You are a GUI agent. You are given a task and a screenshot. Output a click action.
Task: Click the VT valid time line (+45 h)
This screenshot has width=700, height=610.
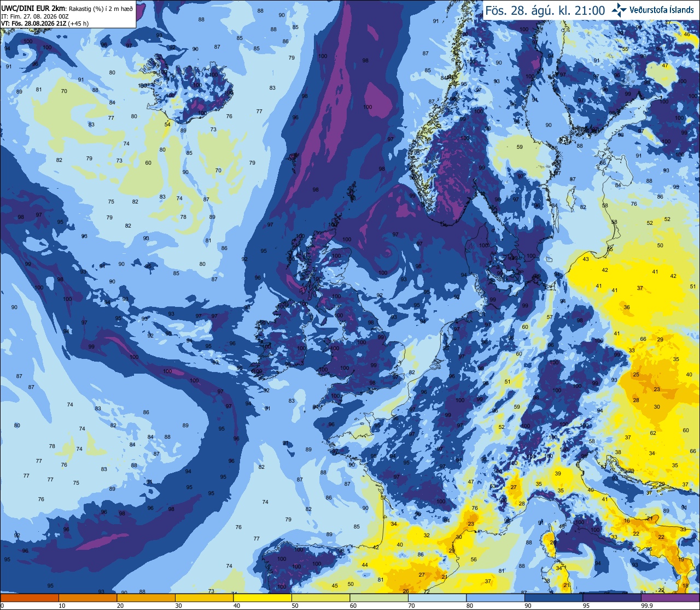(x=45, y=23)
